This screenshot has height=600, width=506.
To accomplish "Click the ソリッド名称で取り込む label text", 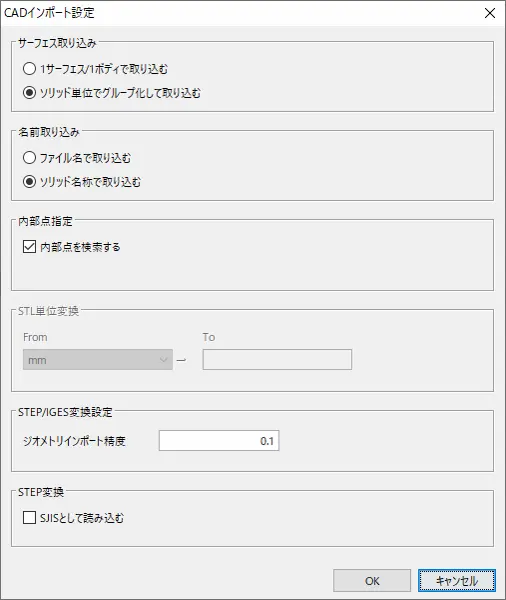I will point(90,182).
